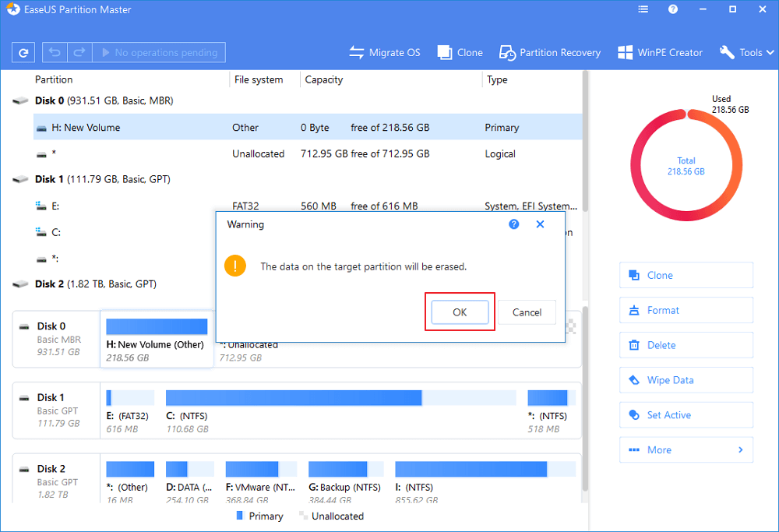Close the Warning dialog with X
The height and width of the screenshot is (532, 779).
click(x=540, y=224)
